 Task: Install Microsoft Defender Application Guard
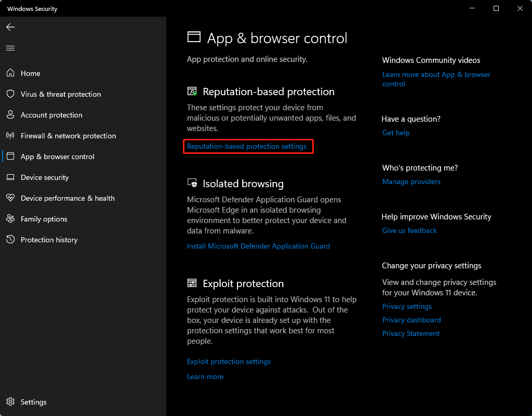(258, 245)
